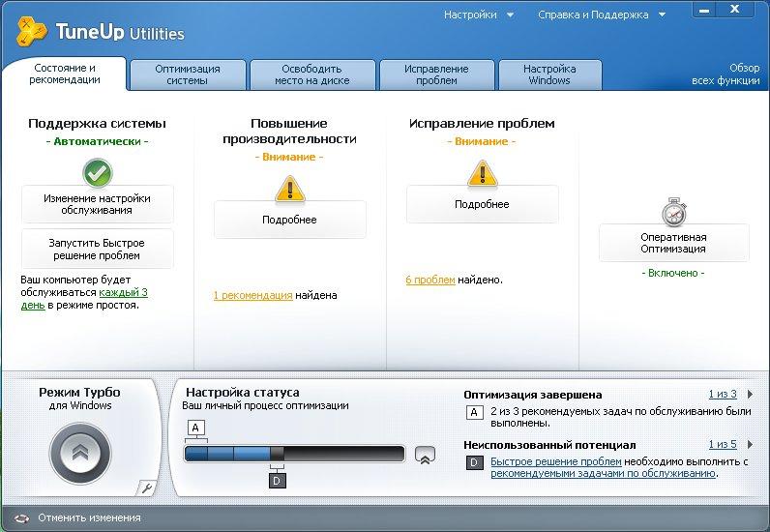Viewport: 770px width, 532px height.
Task: Expand status details with double-chevron button
Action: click(x=425, y=455)
